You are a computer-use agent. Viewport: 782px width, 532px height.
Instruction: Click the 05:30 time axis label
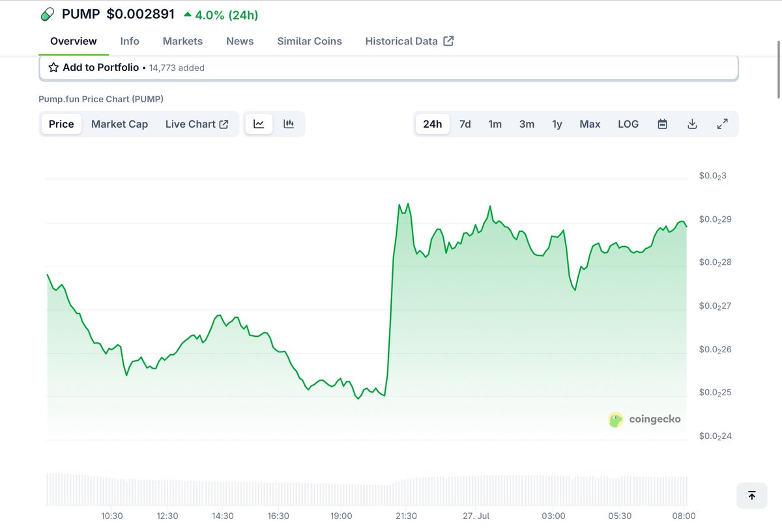click(x=620, y=516)
